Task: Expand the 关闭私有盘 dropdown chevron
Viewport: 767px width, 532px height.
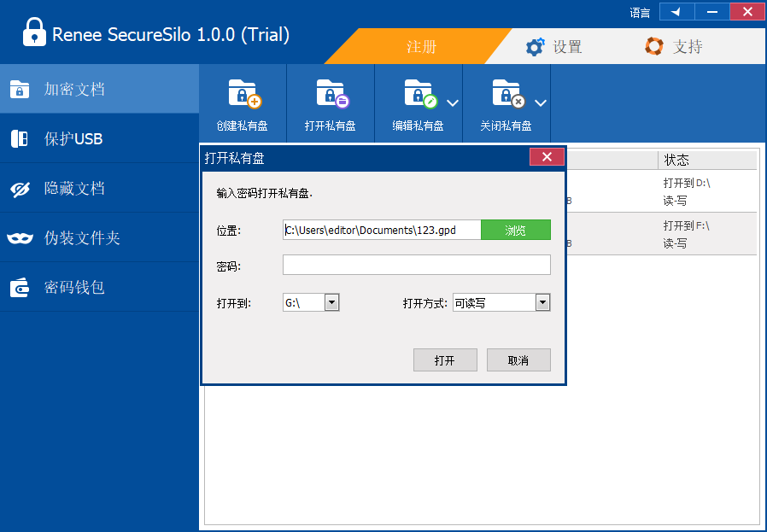Action: pos(541,103)
